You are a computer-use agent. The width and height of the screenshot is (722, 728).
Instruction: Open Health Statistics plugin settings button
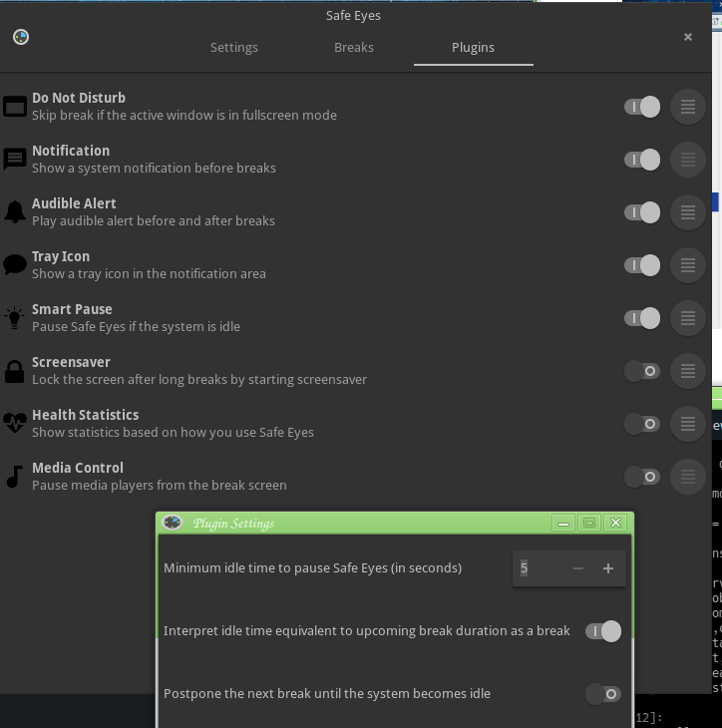[688, 424]
